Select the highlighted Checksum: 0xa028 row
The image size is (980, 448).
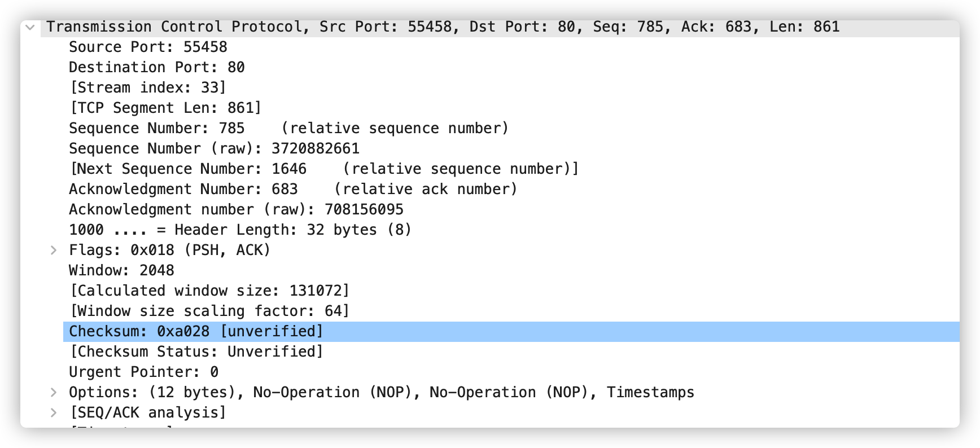pyautogui.click(x=196, y=332)
